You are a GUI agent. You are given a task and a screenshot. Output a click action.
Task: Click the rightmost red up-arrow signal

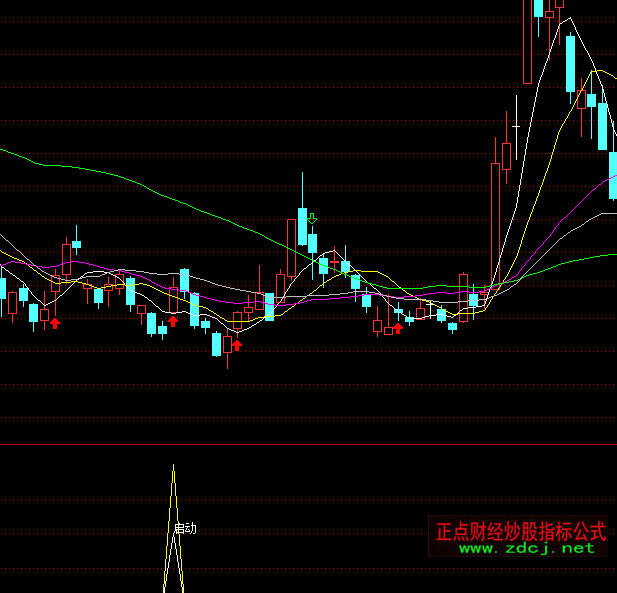(x=398, y=327)
